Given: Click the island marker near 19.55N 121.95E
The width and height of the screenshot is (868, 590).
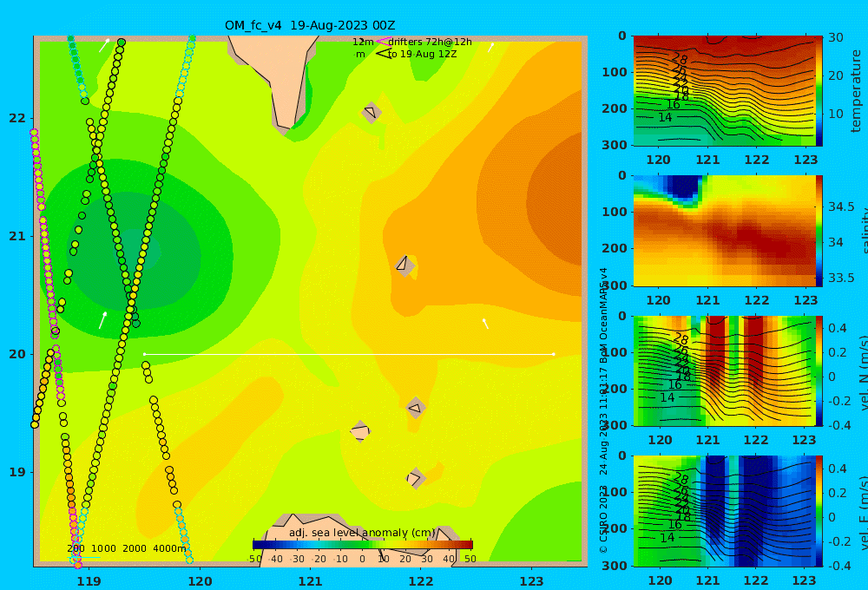Looking at the screenshot, I should (416, 408).
